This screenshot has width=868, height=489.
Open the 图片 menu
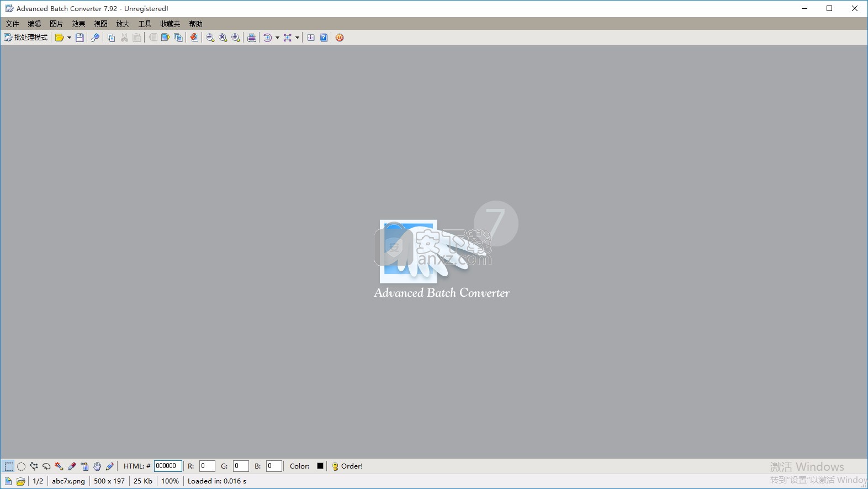[x=56, y=24]
